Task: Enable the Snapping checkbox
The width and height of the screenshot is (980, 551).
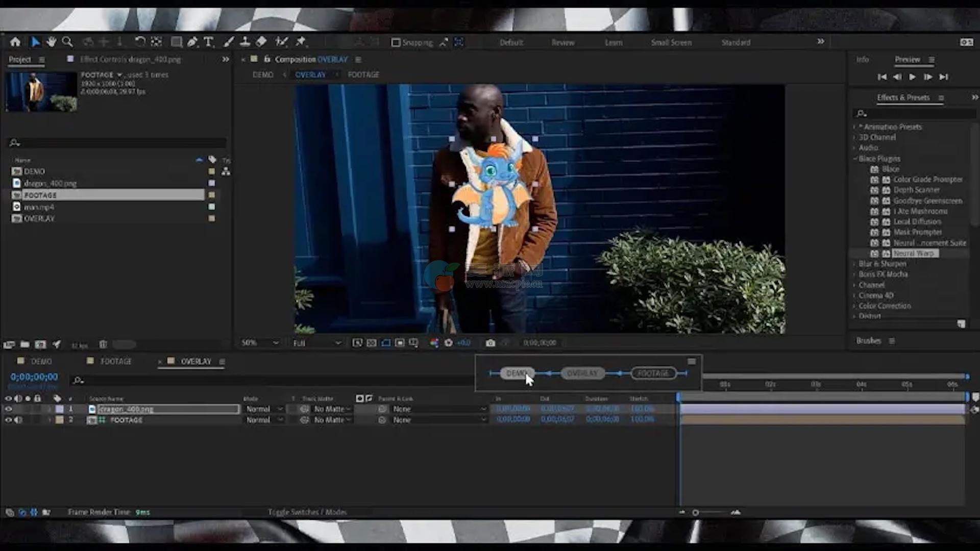Action: (x=396, y=42)
